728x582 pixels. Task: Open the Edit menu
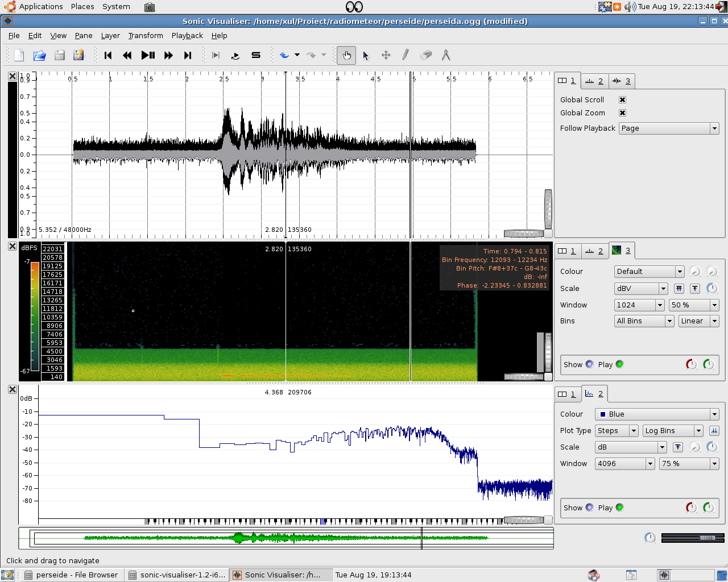[35, 35]
